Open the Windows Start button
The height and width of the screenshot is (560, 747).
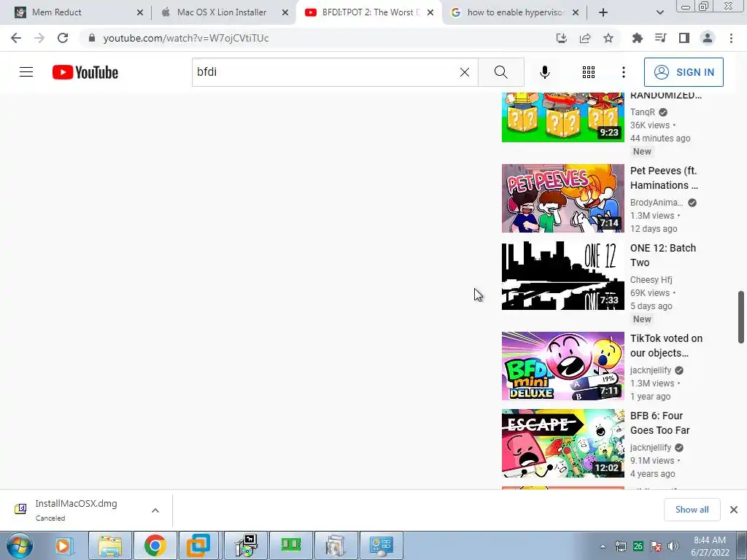[20, 545]
